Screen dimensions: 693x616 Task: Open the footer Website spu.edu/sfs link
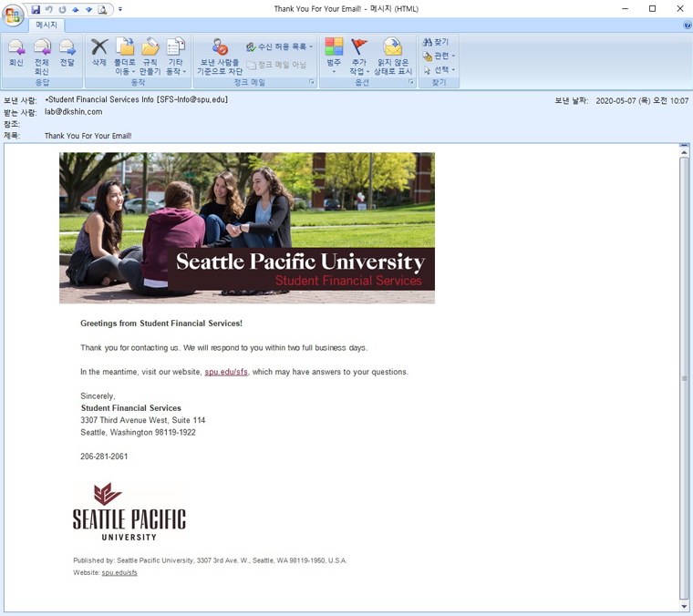[x=119, y=573]
